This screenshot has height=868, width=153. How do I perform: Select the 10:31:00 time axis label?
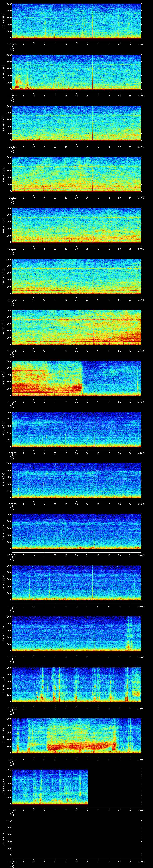pyautogui.click(x=12, y=402)
